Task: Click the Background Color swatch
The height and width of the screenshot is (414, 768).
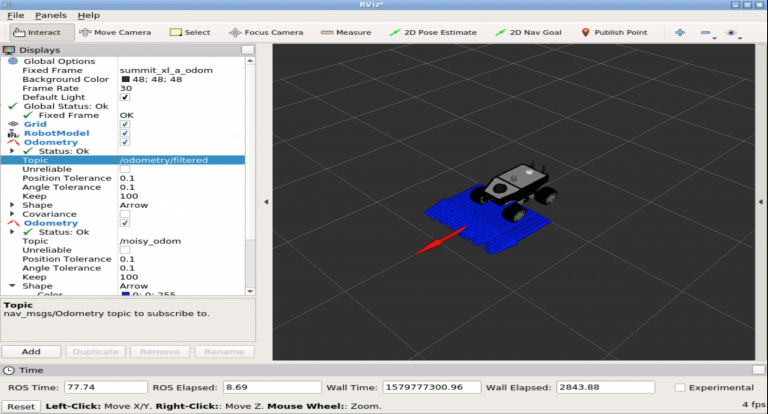Action: [125, 79]
